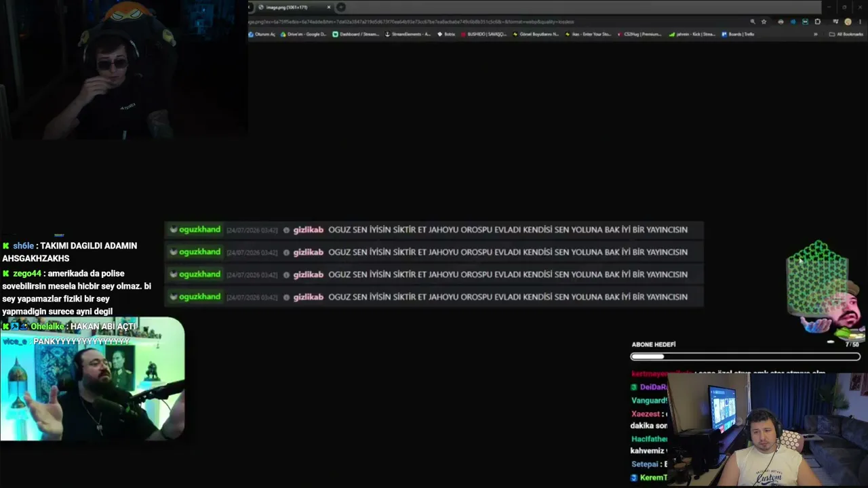The image size is (868, 488).
Task: Click the Xaezest chat username
Action: tap(645, 413)
